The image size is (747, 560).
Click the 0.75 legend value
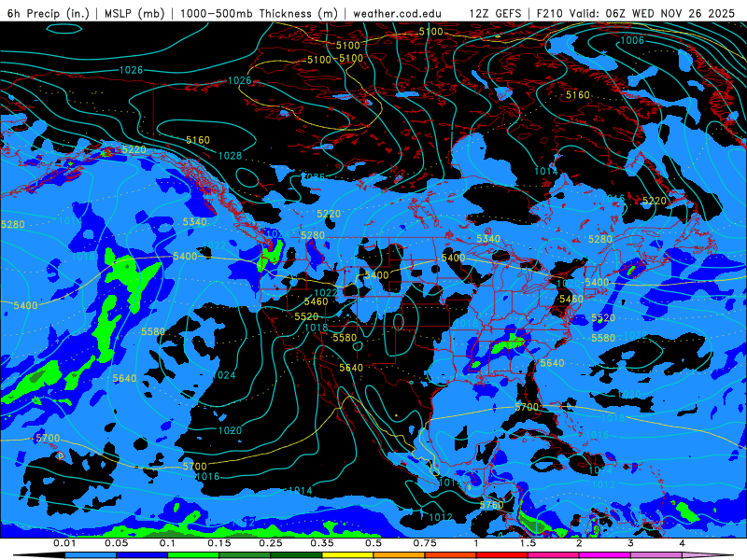(425, 543)
